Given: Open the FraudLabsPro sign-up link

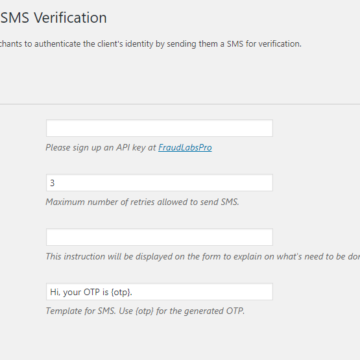Looking at the screenshot, I should [185, 148].
